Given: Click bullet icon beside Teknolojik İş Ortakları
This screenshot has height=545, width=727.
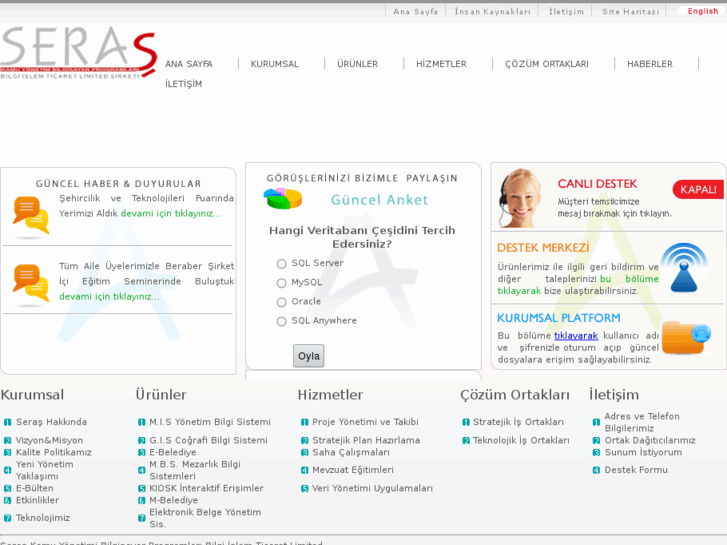Looking at the screenshot, I should [466, 441].
